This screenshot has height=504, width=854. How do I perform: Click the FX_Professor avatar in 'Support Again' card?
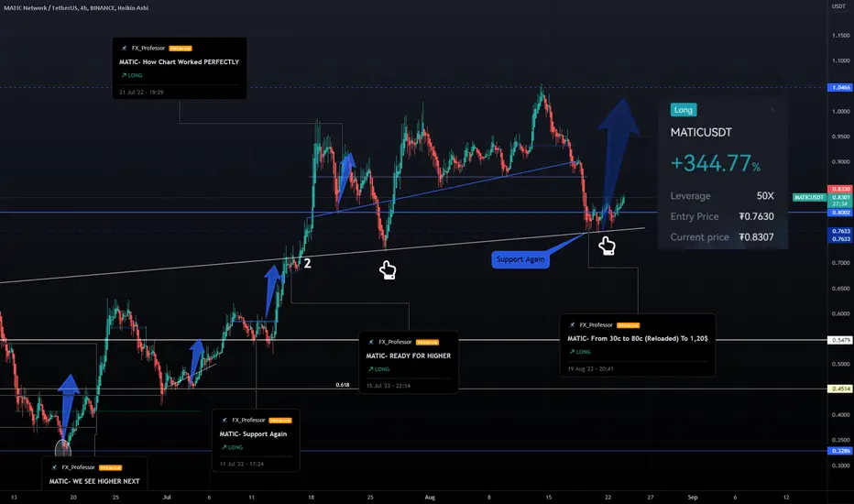point(224,420)
